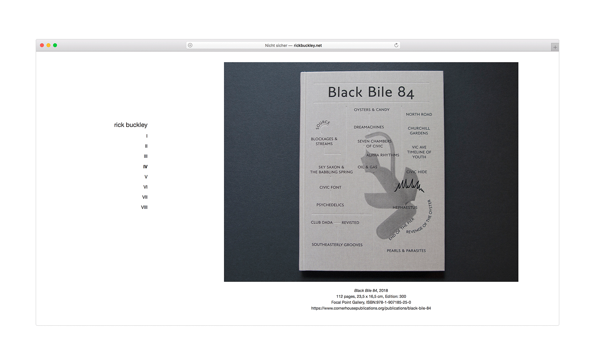This screenshot has height=364, width=595.
Task: Click the circled plus icon in the address bar
Action: click(x=190, y=45)
